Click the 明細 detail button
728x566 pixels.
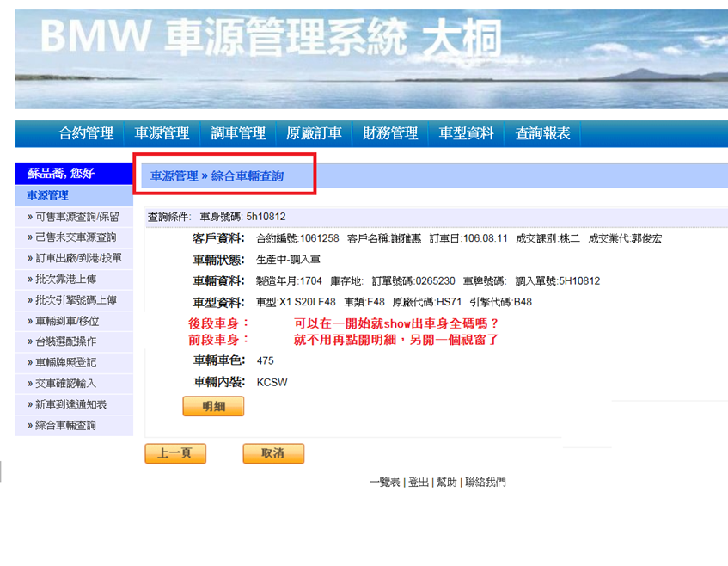point(213,406)
